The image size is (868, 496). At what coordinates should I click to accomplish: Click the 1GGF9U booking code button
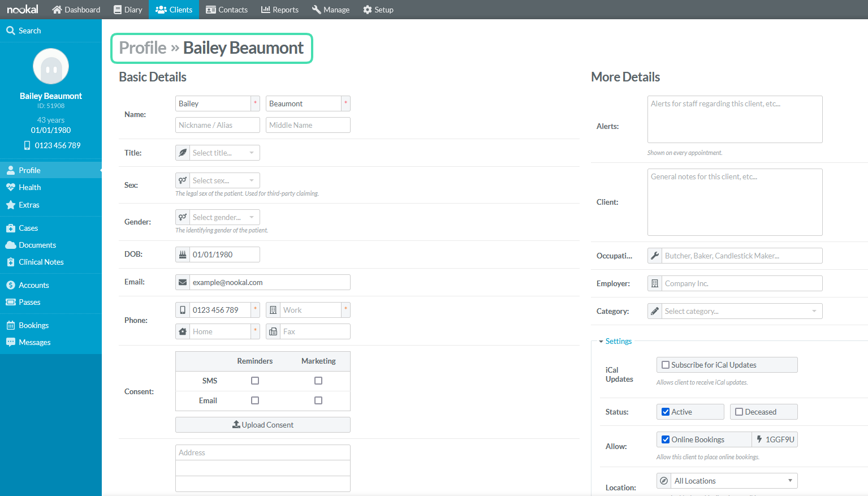[775, 439]
